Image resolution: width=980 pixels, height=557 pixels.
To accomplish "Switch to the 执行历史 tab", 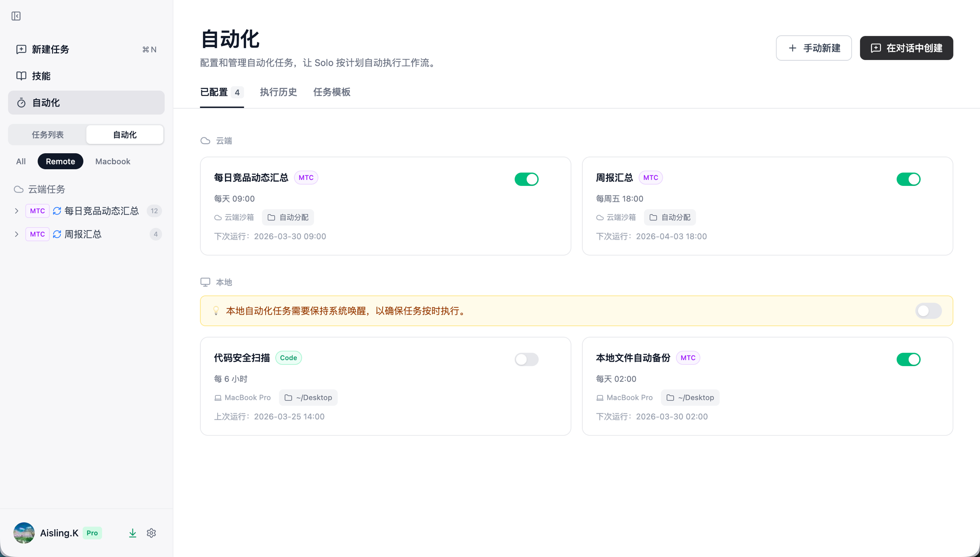I will pos(278,92).
